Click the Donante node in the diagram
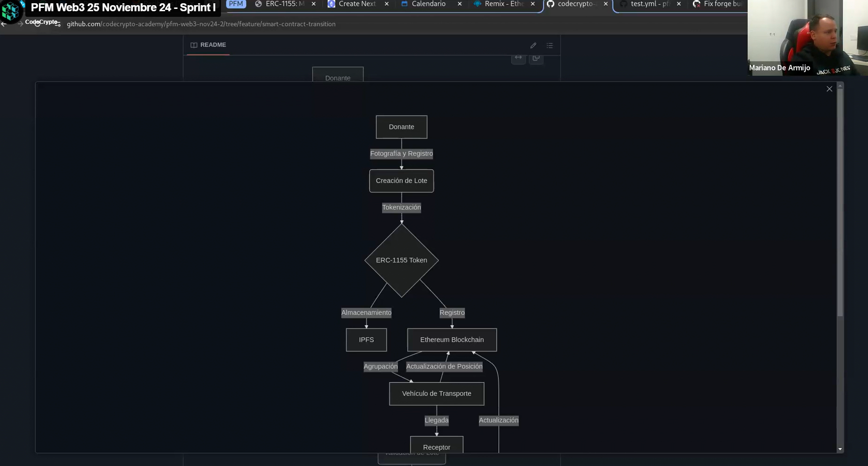 [401, 127]
